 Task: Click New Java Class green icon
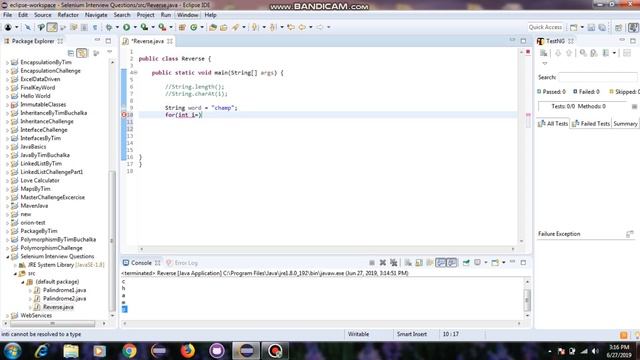click(x=193, y=27)
